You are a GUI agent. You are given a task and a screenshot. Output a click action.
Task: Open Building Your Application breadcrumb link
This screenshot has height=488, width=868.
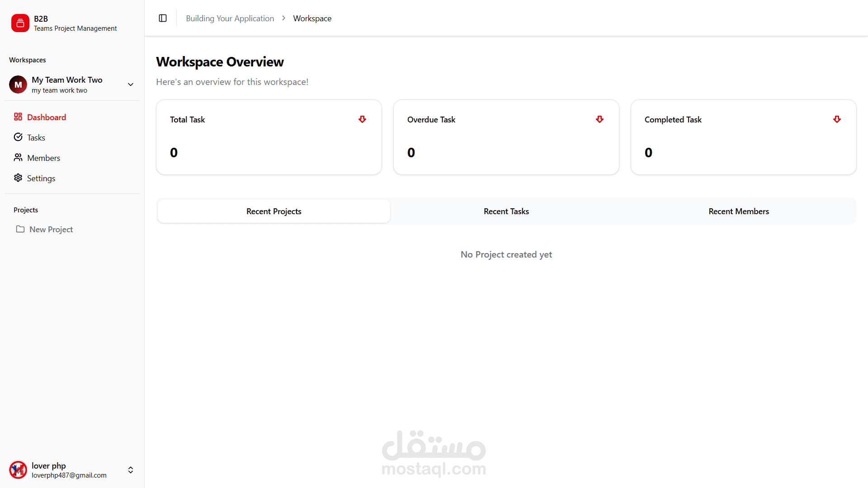point(230,18)
